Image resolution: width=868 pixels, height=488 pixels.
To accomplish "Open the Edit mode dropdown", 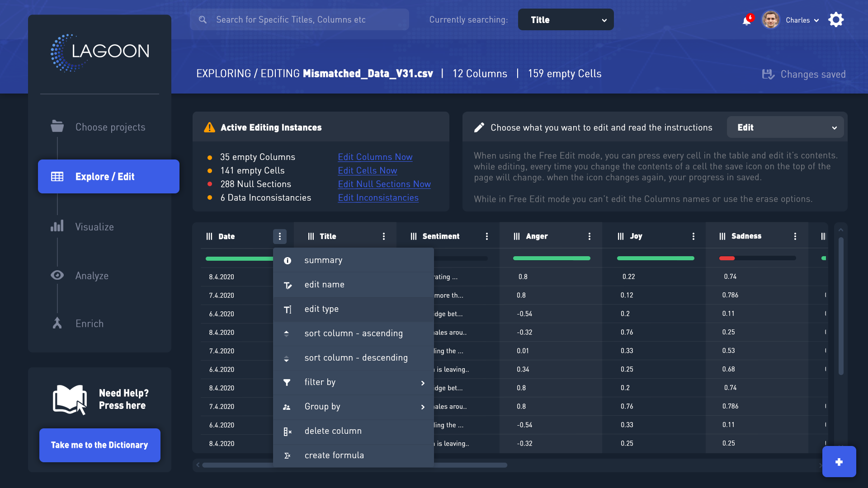I will click(785, 127).
